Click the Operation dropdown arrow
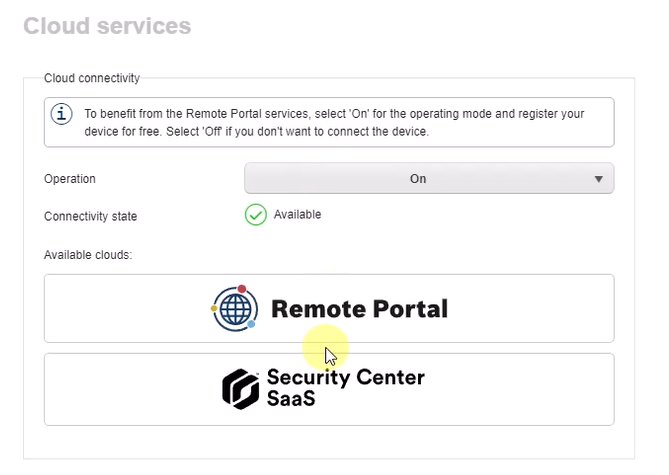669x475 pixels. (x=599, y=179)
